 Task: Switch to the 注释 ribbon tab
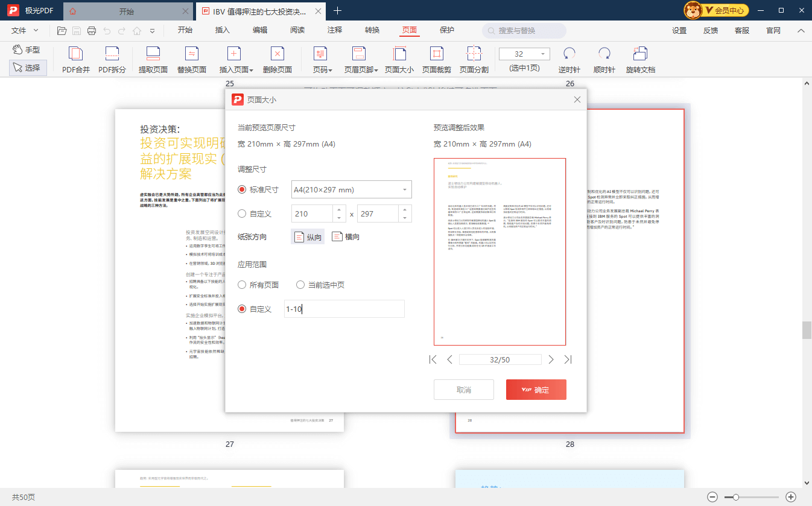tap(334, 30)
